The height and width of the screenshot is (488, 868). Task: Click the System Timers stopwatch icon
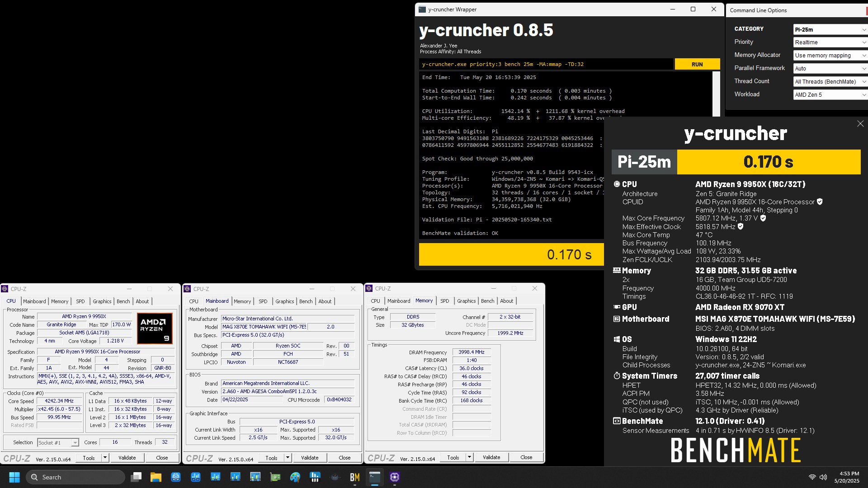[x=617, y=376]
